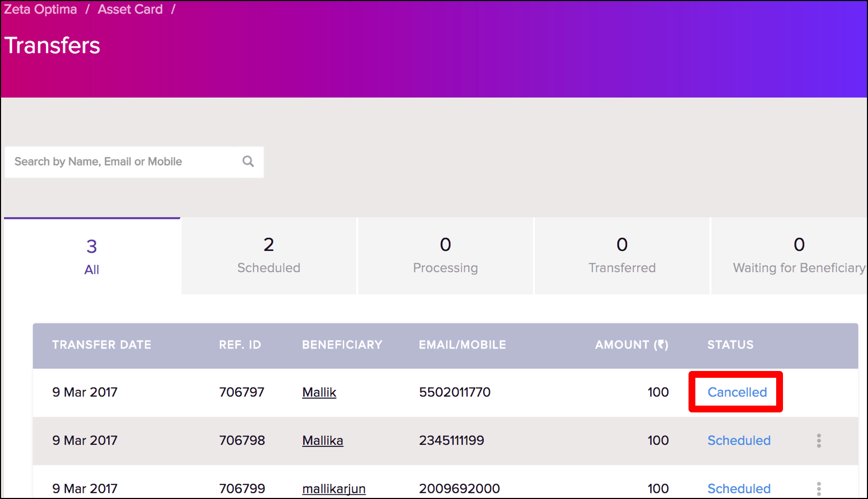Image resolution: width=868 pixels, height=499 pixels.
Task: Switch to the Transferred tab
Action: (622, 256)
